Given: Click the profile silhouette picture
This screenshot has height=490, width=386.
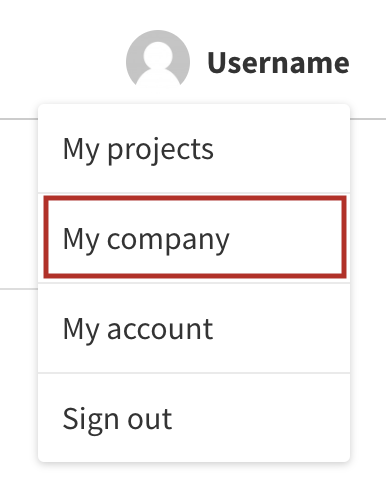Looking at the screenshot, I should 158,58.
